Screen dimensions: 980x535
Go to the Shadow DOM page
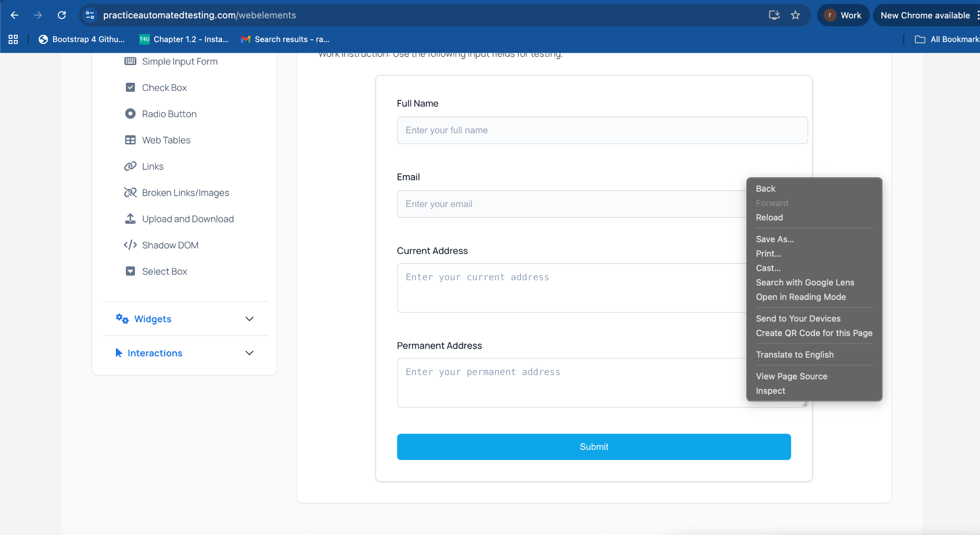(x=170, y=245)
